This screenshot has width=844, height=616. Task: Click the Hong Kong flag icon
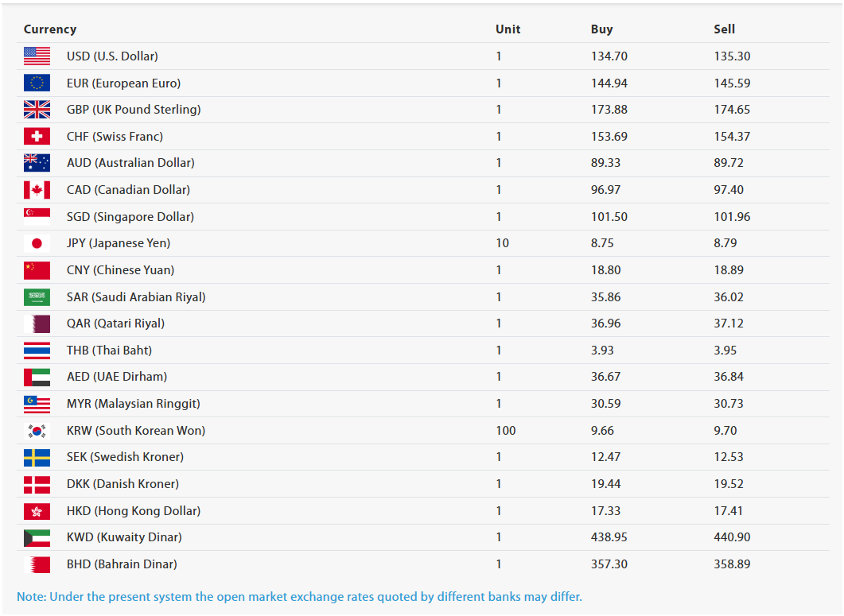point(37,511)
